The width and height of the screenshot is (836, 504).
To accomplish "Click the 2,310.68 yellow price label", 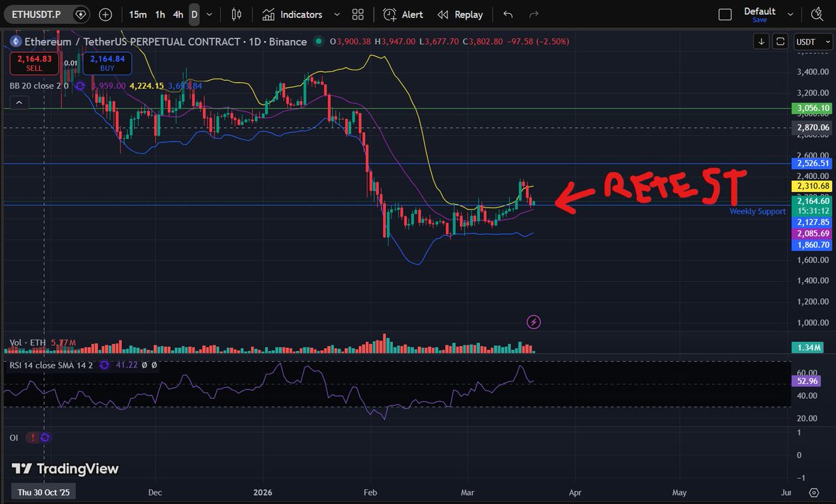I will 812,186.
